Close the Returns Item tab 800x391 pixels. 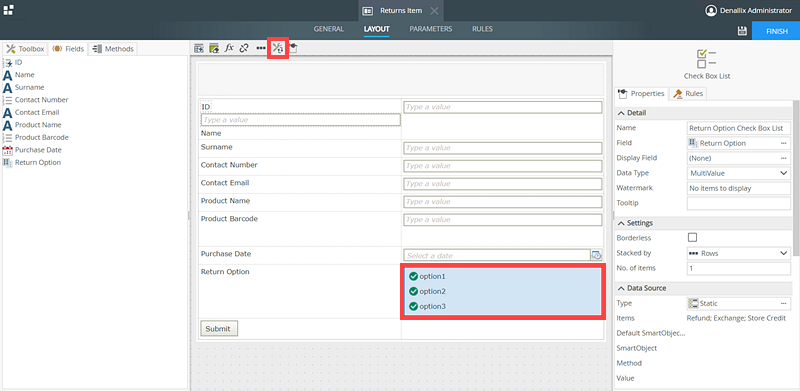pos(434,11)
